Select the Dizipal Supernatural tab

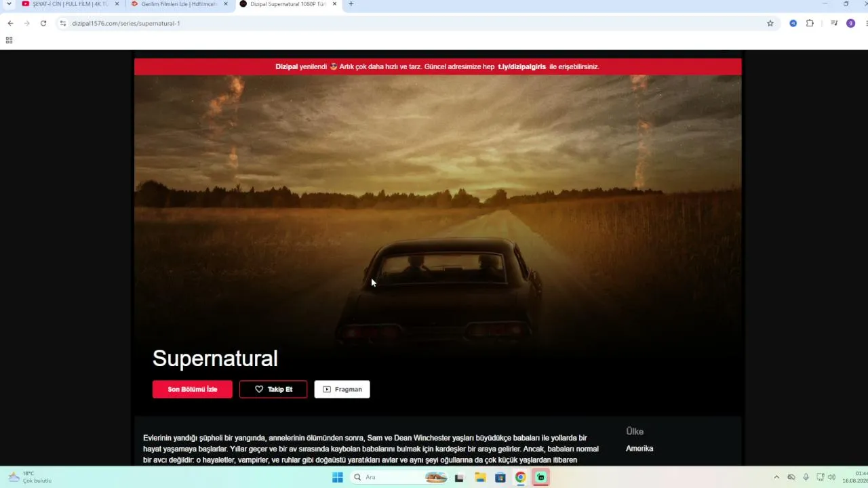pos(288,4)
